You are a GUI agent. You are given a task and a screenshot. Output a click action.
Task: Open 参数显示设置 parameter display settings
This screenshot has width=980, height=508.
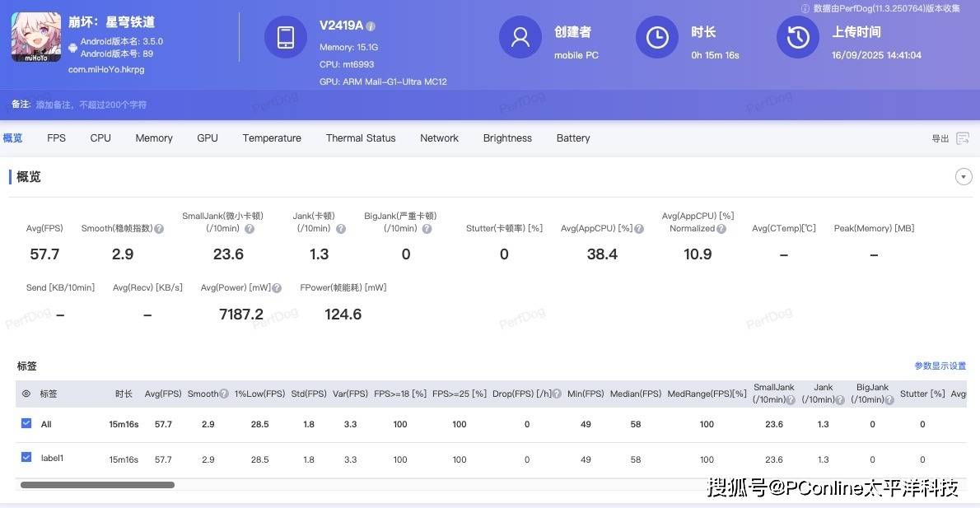[940, 366]
